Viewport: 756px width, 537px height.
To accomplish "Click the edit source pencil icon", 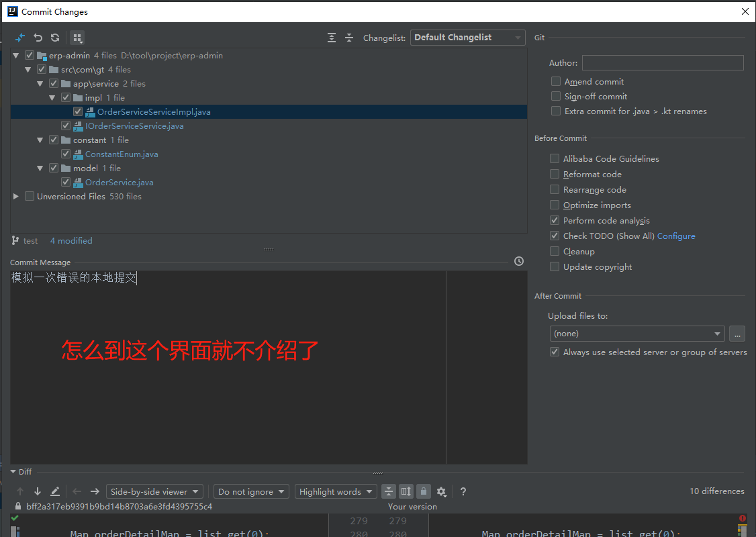I will tap(55, 491).
